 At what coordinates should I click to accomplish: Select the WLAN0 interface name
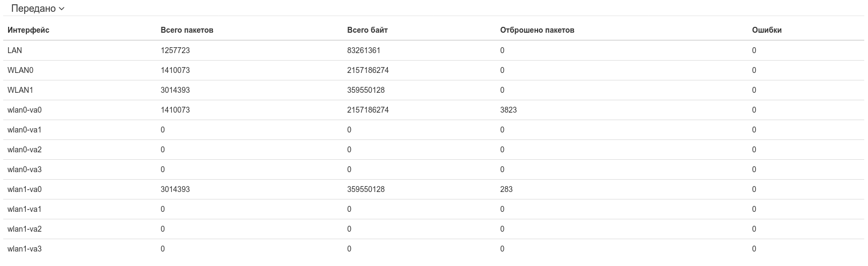pyautogui.click(x=20, y=70)
